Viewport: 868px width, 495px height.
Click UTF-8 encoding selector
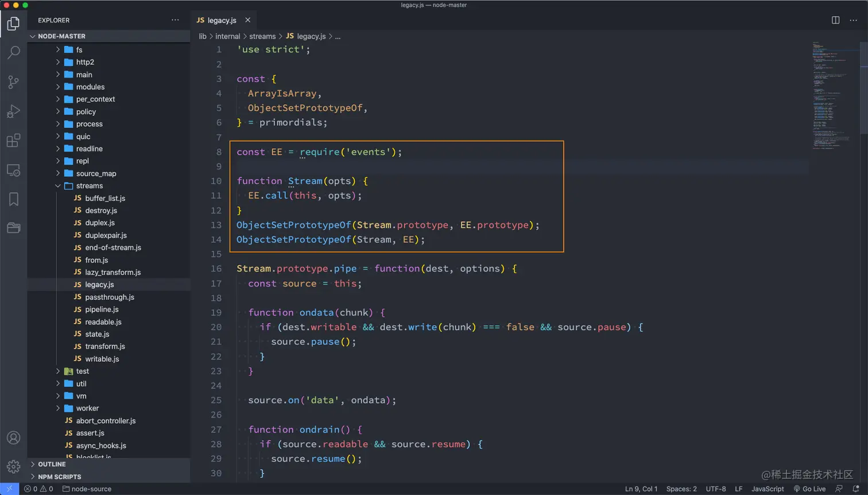(x=715, y=489)
